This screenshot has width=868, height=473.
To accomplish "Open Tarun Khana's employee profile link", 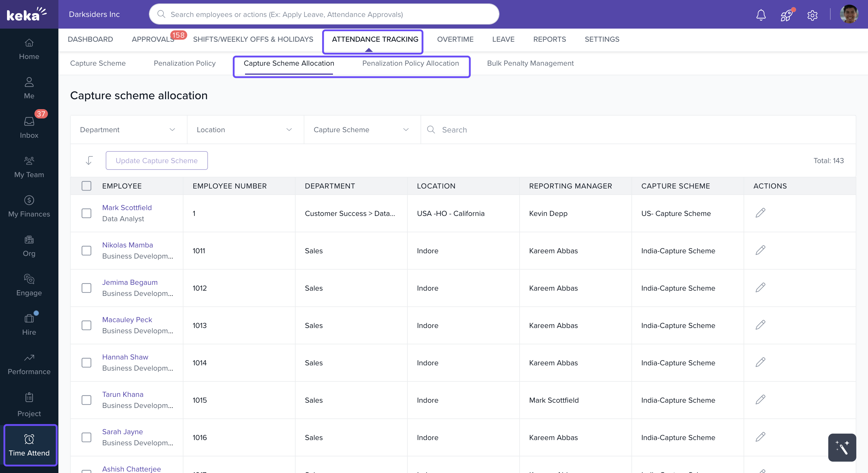I will [123, 394].
